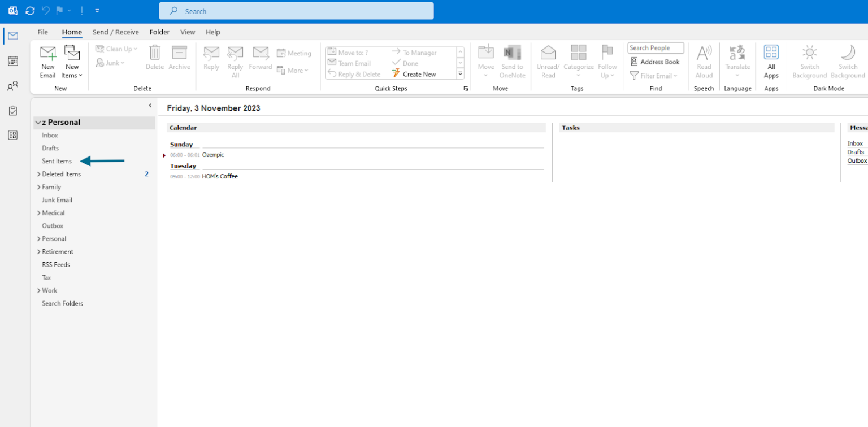Open the Junk dropdown menu
The height and width of the screenshot is (427, 868).
tap(111, 63)
